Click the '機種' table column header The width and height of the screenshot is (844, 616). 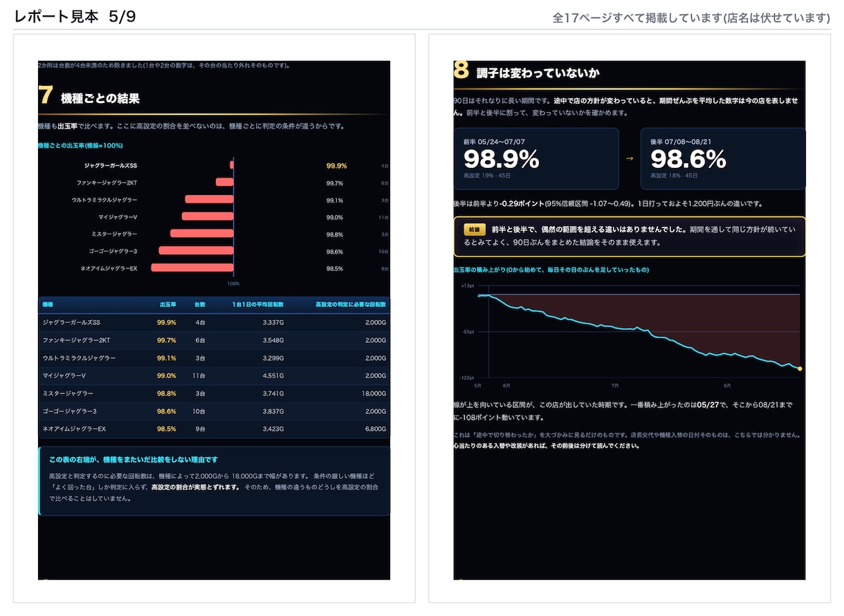(x=48, y=304)
